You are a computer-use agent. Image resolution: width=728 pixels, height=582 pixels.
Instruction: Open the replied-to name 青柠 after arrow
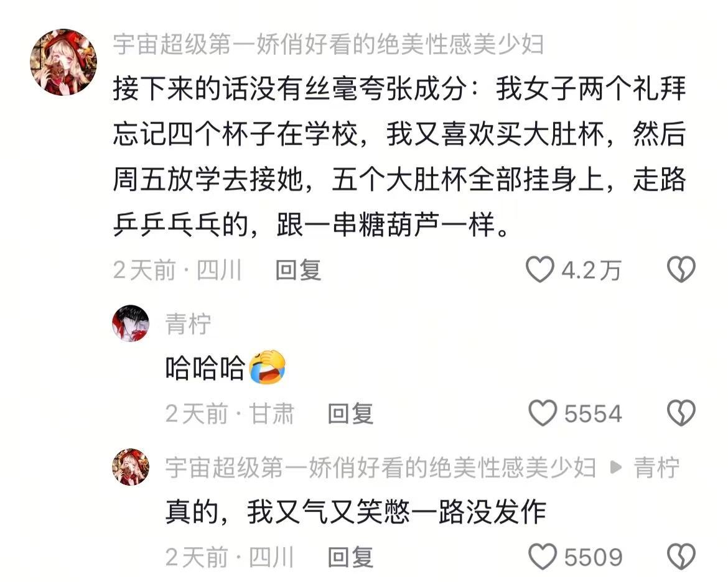tap(656, 467)
